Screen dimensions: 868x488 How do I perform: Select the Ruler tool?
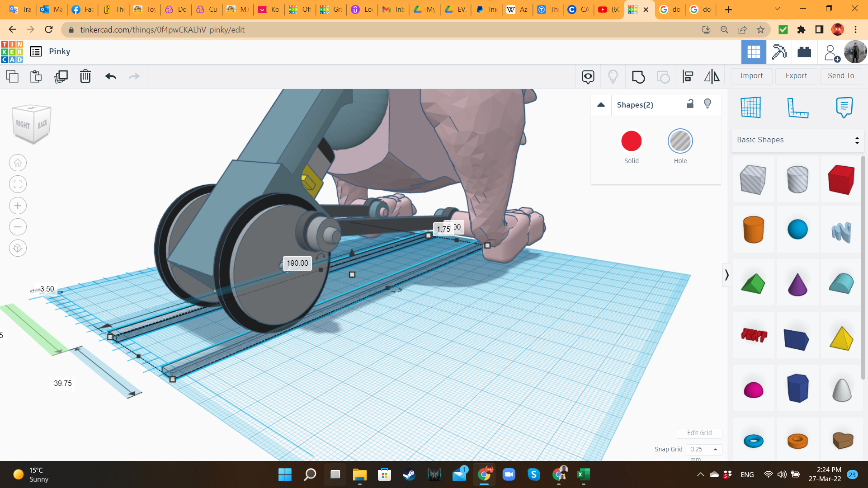[x=797, y=108]
